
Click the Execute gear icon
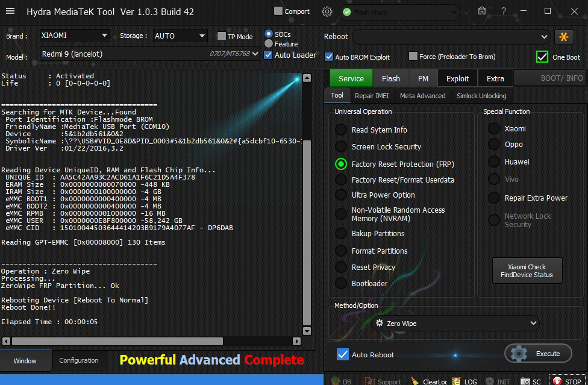pos(519,354)
